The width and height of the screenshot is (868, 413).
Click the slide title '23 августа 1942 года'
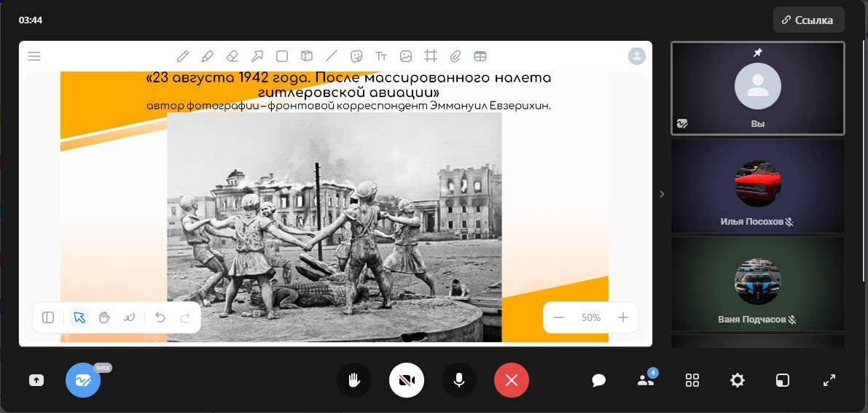point(229,77)
